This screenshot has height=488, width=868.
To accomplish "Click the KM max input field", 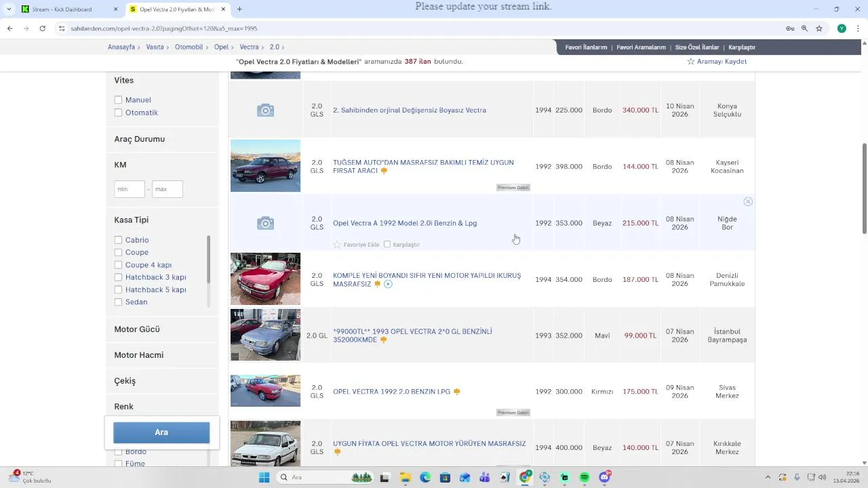I will (x=167, y=189).
